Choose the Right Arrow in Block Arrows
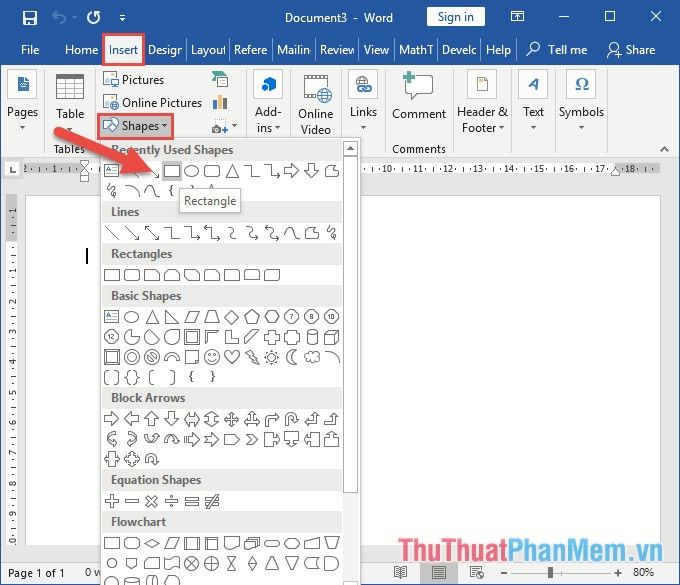Viewport: 680px width, 585px height. [111, 419]
